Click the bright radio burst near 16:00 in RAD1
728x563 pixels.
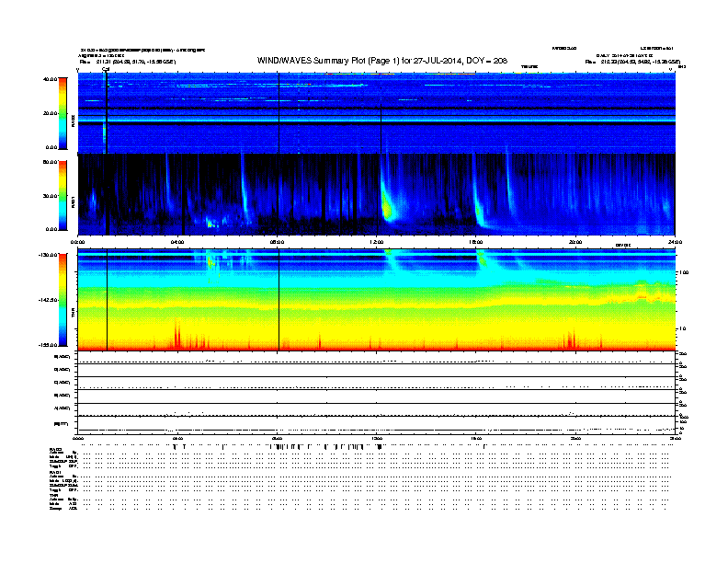(479, 212)
